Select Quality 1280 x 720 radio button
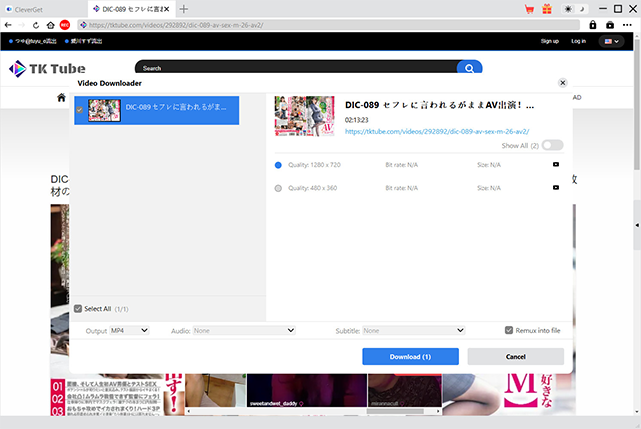The height and width of the screenshot is (429, 641). (278, 165)
